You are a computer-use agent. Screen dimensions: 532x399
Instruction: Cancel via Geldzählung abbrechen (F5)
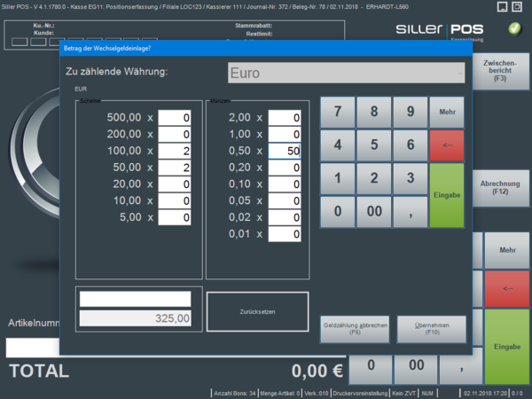click(354, 330)
